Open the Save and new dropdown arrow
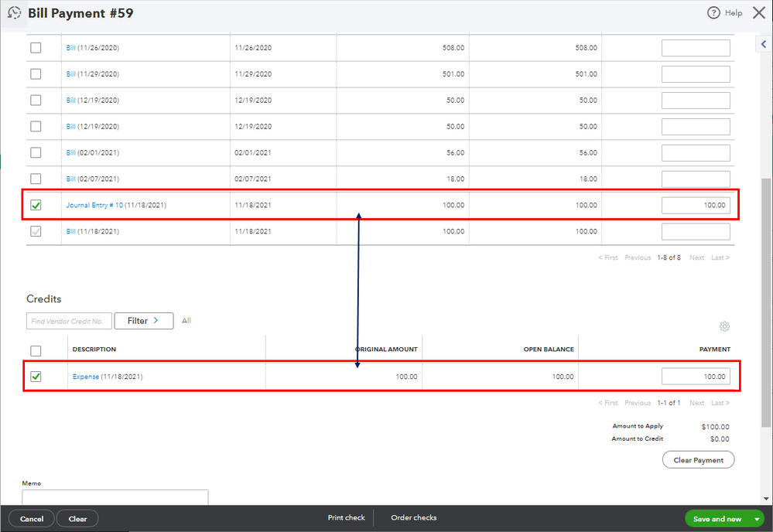773x532 pixels. click(x=758, y=519)
